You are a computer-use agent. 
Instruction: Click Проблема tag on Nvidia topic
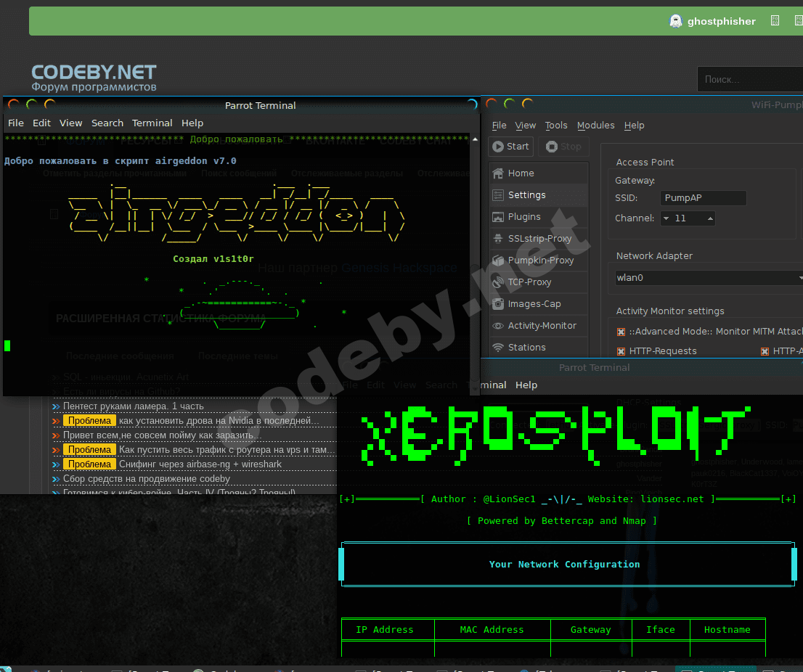pyautogui.click(x=89, y=421)
